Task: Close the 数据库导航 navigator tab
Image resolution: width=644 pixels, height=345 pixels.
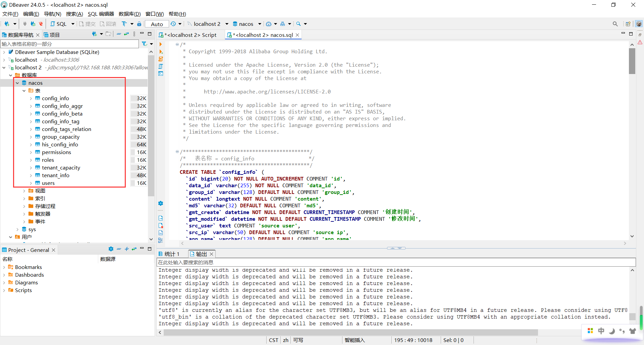Action: (x=38, y=35)
